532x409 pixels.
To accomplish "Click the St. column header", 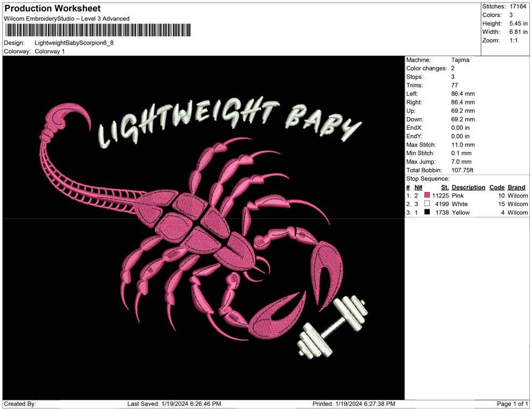I will pyautogui.click(x=444, y=187).
